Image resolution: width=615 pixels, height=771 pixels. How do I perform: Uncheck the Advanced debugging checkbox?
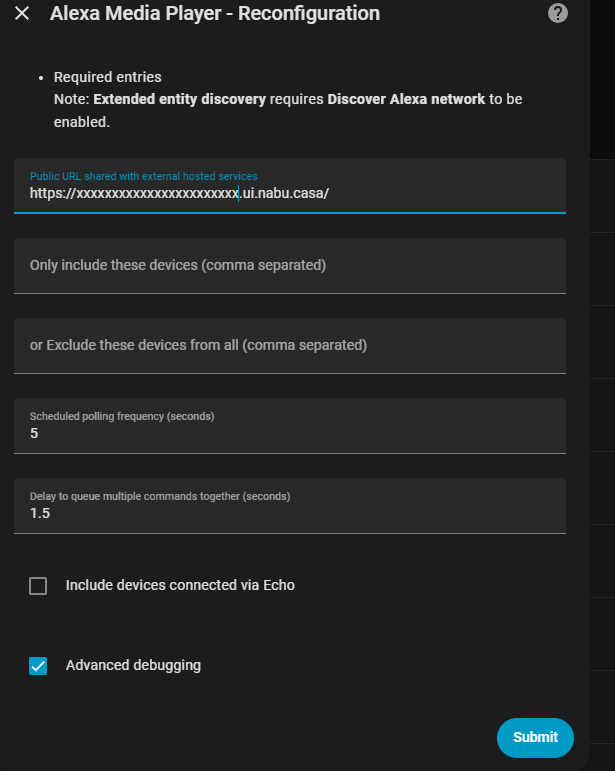38,666
